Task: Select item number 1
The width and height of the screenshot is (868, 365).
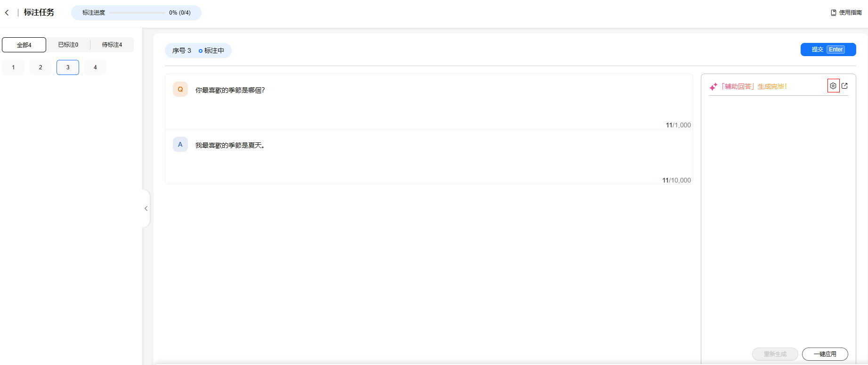Action: (x=13, y=67)
